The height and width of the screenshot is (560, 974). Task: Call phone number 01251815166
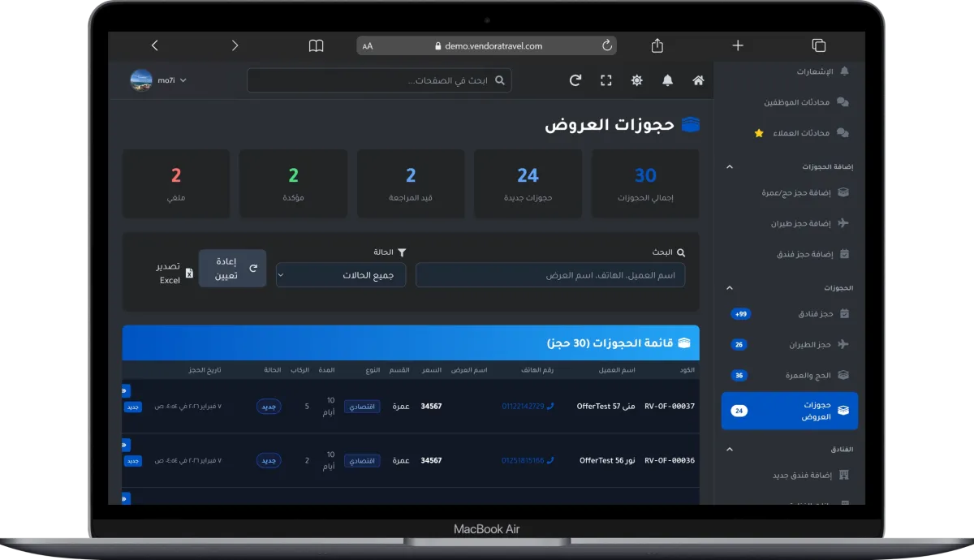click(528, 460)
